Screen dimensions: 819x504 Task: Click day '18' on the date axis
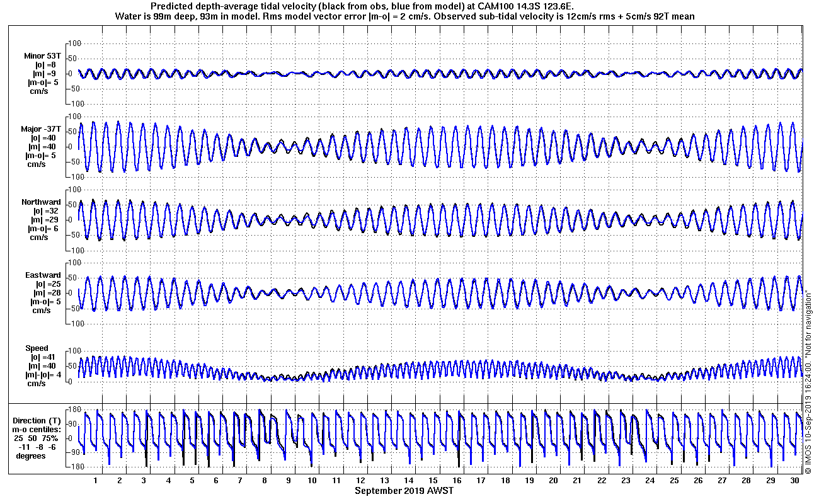tap(505, 480)
